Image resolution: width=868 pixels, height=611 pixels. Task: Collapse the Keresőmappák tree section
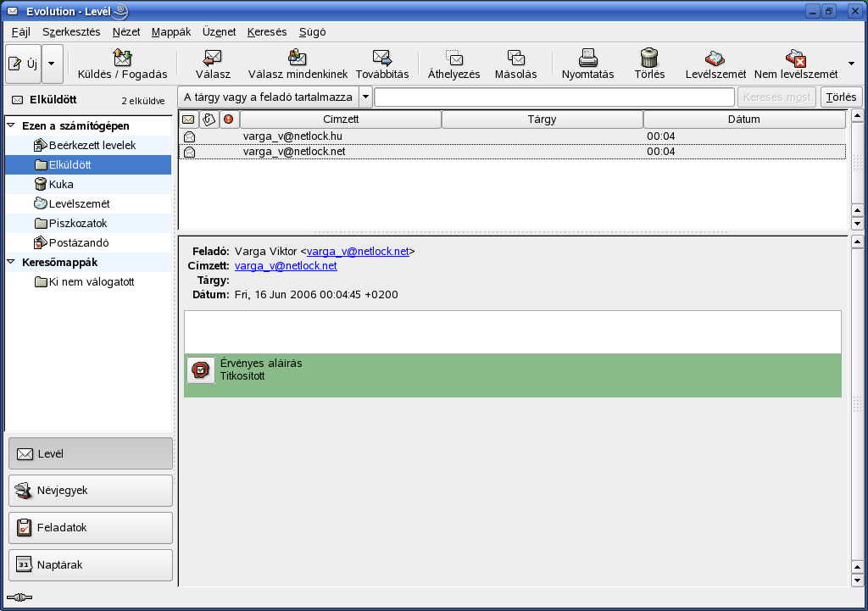click(x=11, y=262)
